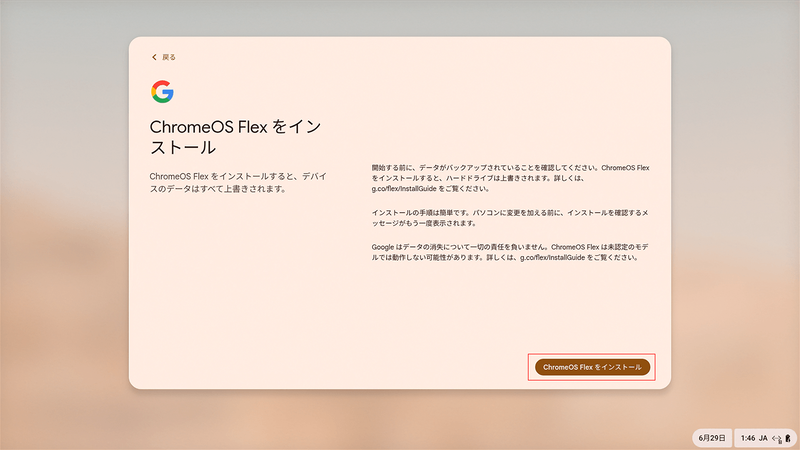This screenshot has height=450, width=800.
Task: Open the calendar from 6月29日 date pill
Action: pos(712,438)
